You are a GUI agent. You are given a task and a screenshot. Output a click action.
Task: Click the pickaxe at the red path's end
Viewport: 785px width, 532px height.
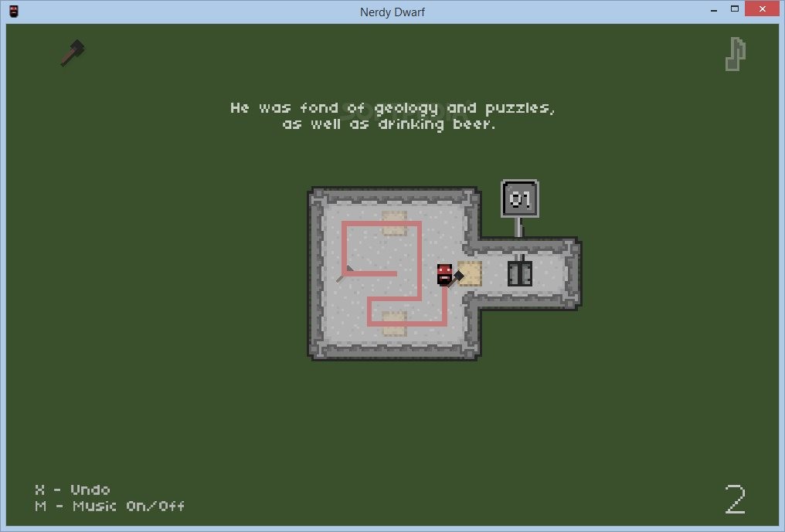[x=345, y=274]
